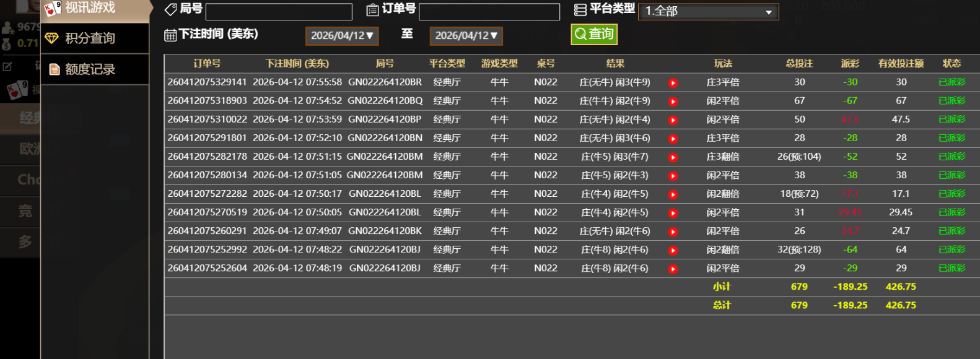
Task: Click the diamond icon beside 积分查询
Action: point(52,38)
